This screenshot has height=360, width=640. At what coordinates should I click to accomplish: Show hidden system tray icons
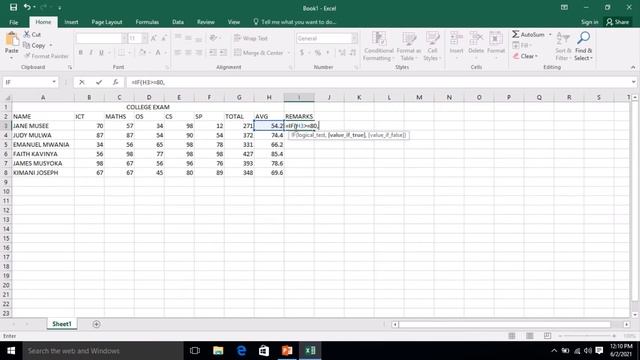554,351
